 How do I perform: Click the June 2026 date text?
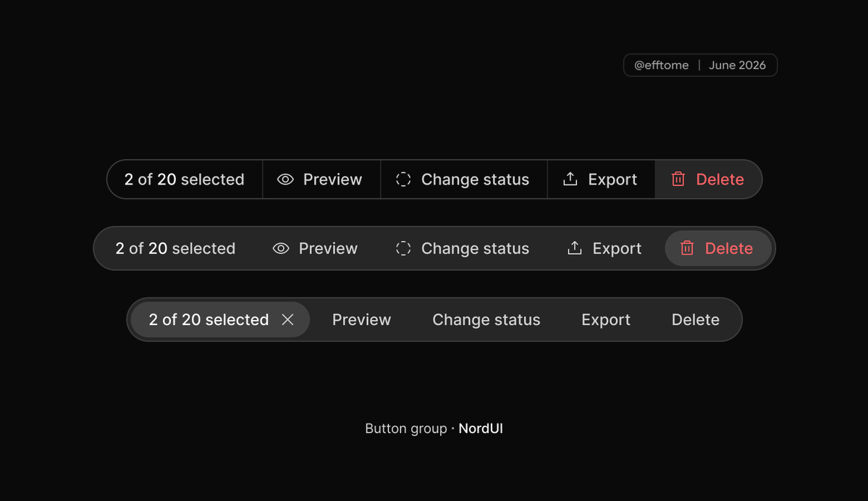[x=738, y=65]
